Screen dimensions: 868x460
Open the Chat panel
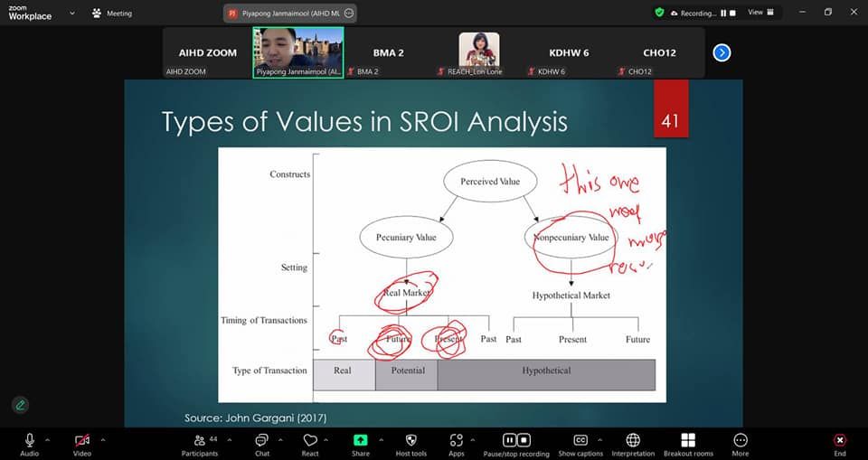tap(261, 441)
